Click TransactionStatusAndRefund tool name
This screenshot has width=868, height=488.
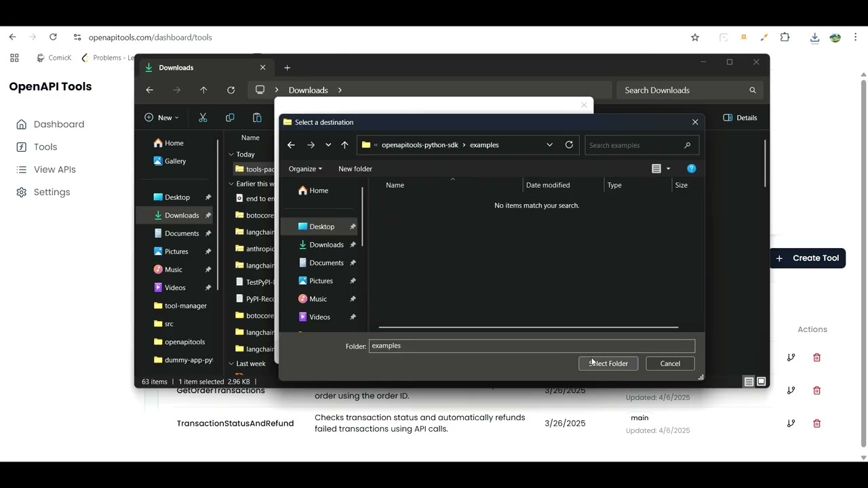pos(235,423)
